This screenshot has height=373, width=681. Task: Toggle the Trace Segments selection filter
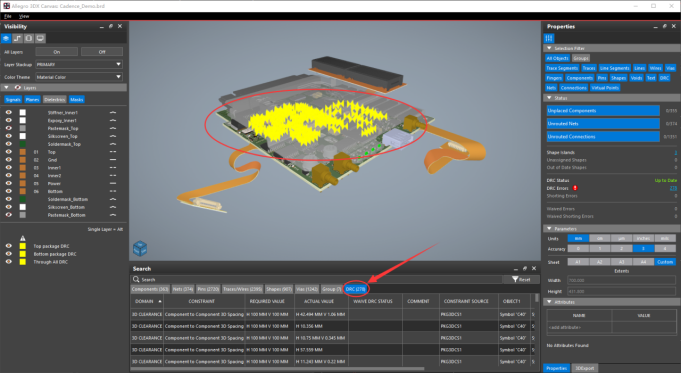pyautogui.click(x=562, y=68)
